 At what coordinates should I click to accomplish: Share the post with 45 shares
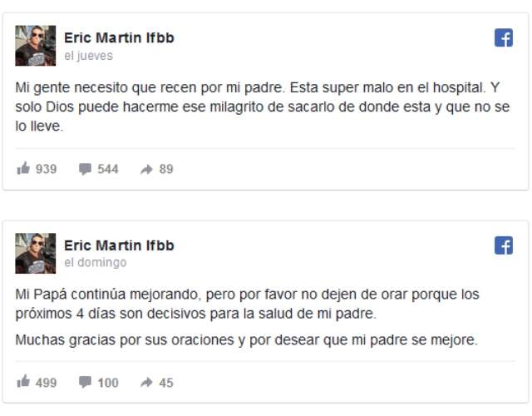[146, 383]
